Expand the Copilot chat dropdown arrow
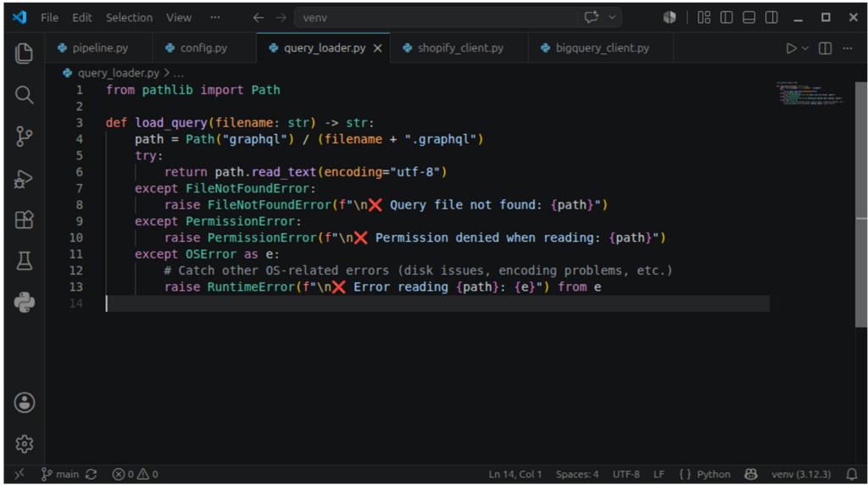This screenshot has height=485, width=868. click(612, 17)
